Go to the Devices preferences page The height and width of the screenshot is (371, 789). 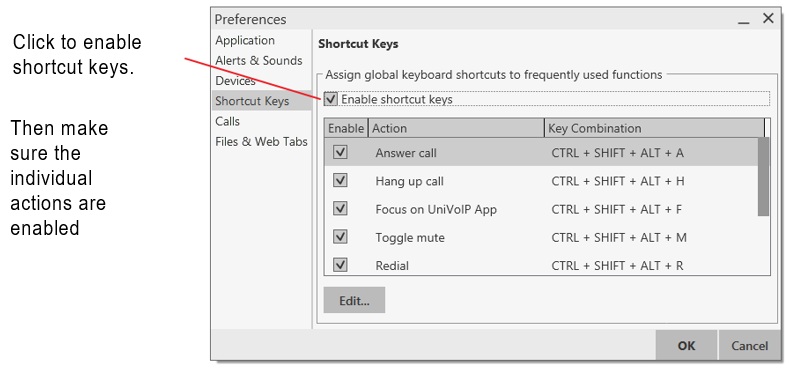click(x=235, y=81)
